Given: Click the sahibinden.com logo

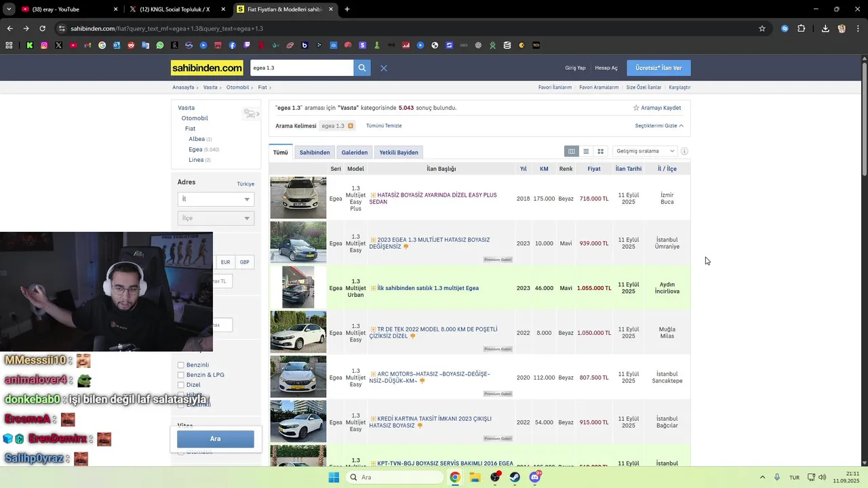Looking at the screenshot, I should tap(207, 68).
